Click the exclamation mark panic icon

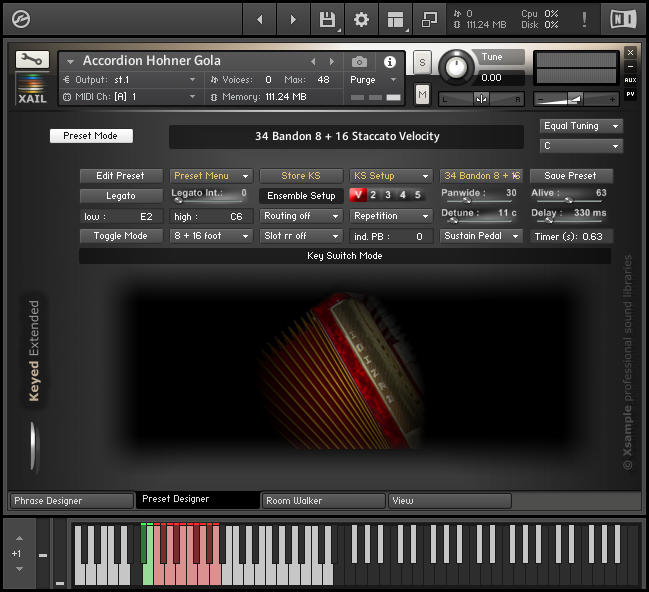click(x=584, y=19)
